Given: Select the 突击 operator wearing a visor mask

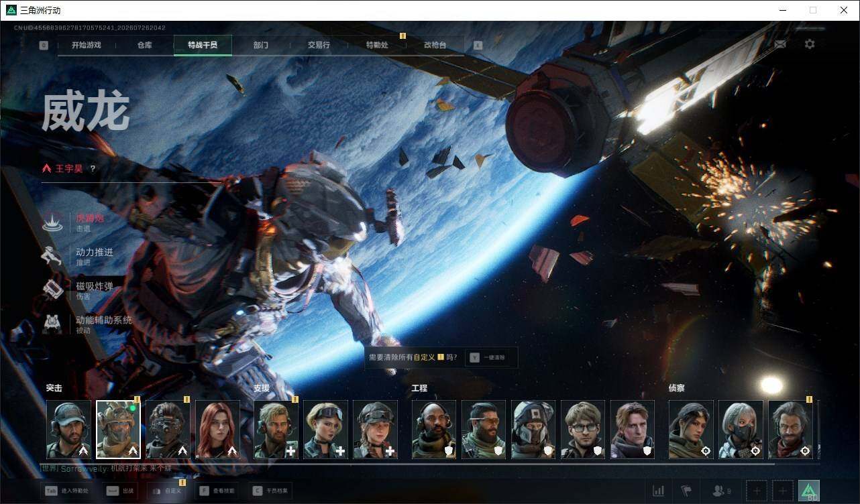Looking at the screenshot, I should click(168, 430).
